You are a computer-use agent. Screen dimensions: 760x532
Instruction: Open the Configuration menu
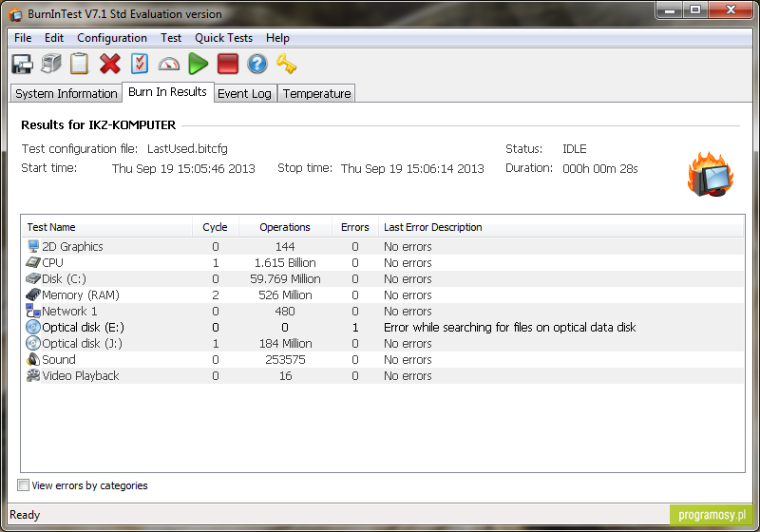[x=112, y=38]
